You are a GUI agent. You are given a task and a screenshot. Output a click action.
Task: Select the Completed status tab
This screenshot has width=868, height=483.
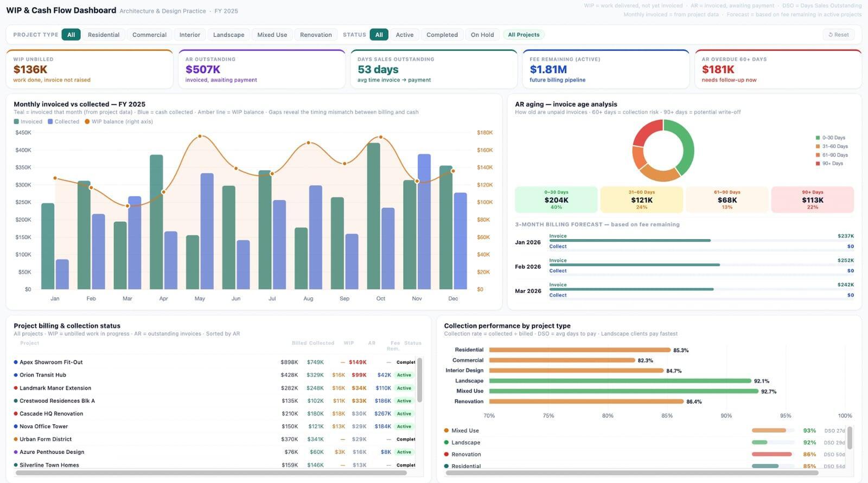(x=442, y=35)
